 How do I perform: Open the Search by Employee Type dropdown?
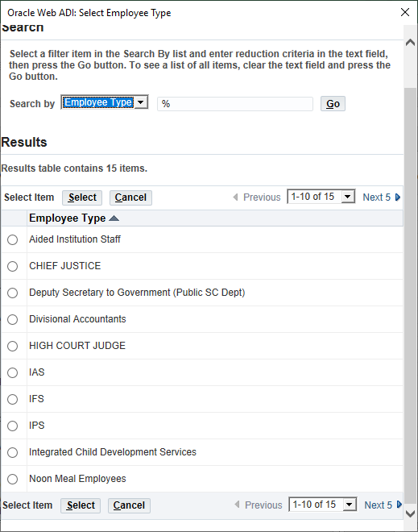point(105,102)
